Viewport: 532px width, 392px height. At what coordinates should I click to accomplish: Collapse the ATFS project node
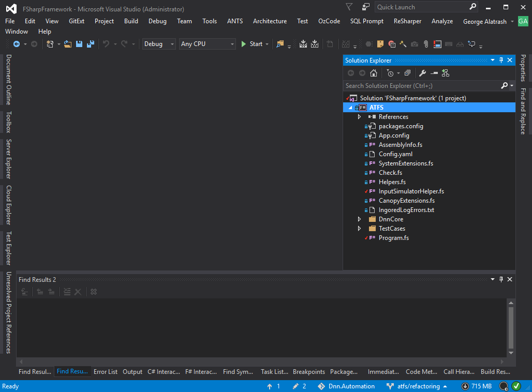[350, 108]
